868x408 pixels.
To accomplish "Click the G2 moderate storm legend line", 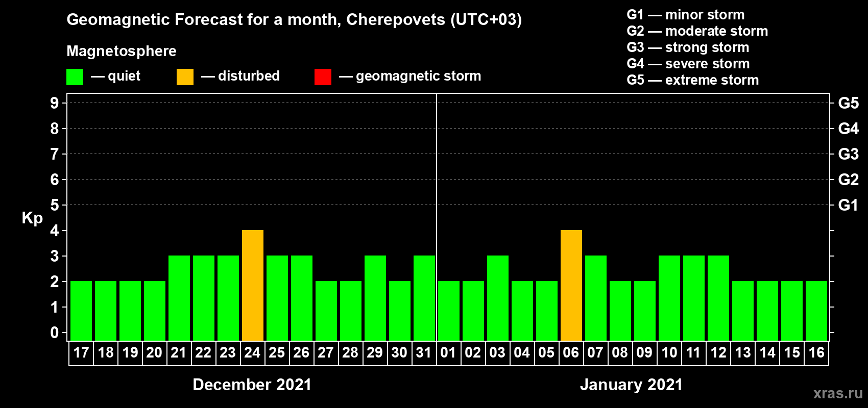I will [697, 31].
